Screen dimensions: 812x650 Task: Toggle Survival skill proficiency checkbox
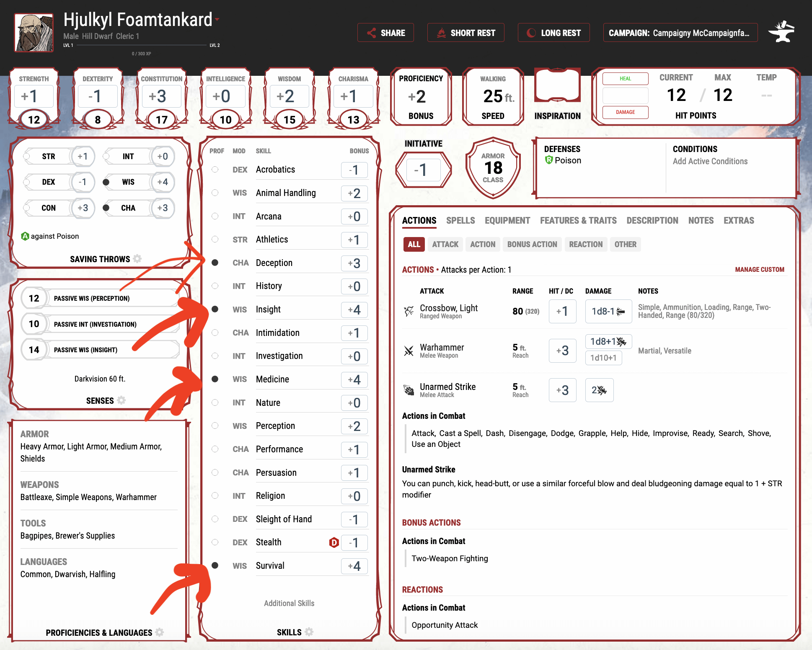pyautogui.click(x=216, y=566)
